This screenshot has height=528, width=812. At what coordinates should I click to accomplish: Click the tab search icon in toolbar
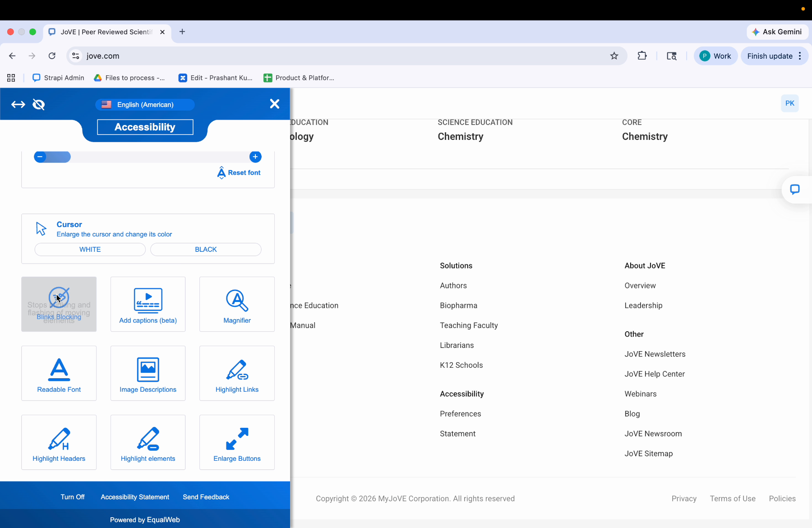tap(672, 56)
